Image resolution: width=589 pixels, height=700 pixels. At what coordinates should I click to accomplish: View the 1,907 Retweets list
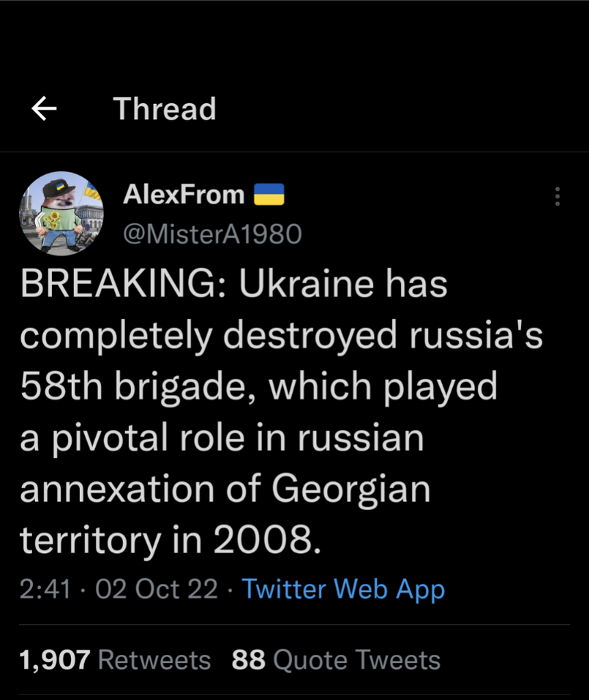(x=116, y=660)
